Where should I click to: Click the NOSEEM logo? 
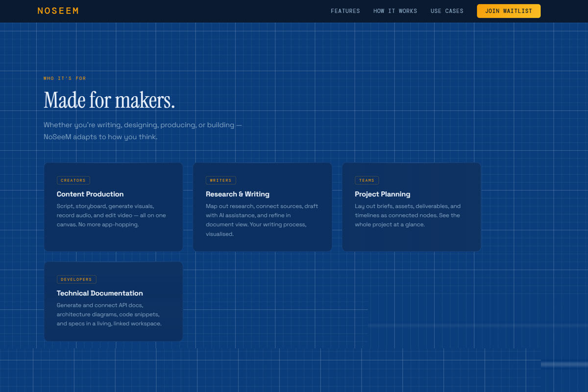pos(58,11)
